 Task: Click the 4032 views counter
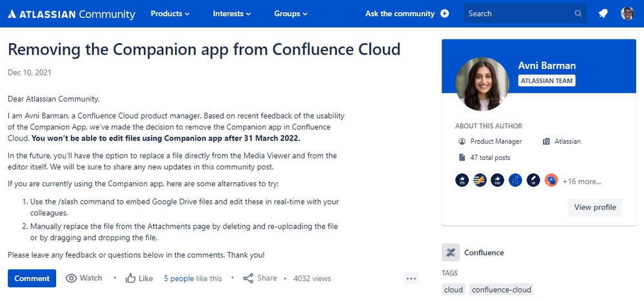click(312, 278)
